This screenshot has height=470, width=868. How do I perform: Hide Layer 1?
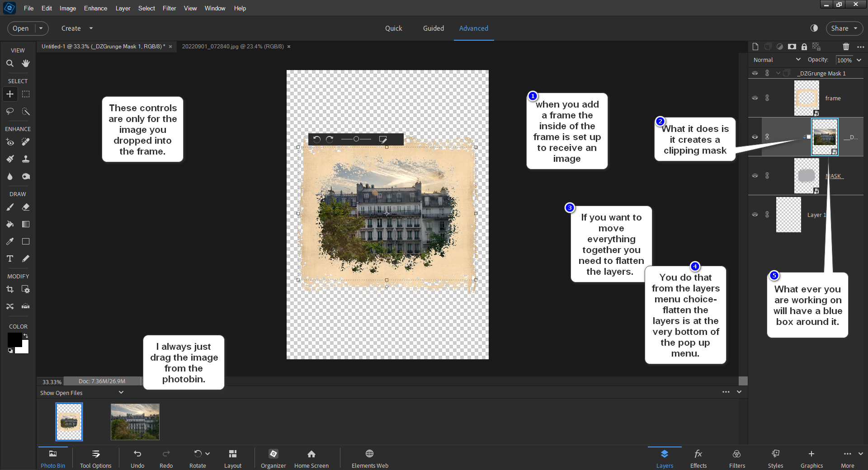tap(755, 215)
